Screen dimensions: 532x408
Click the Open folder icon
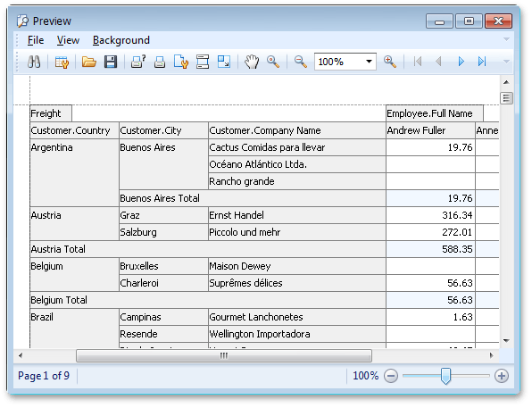[89, 62]
